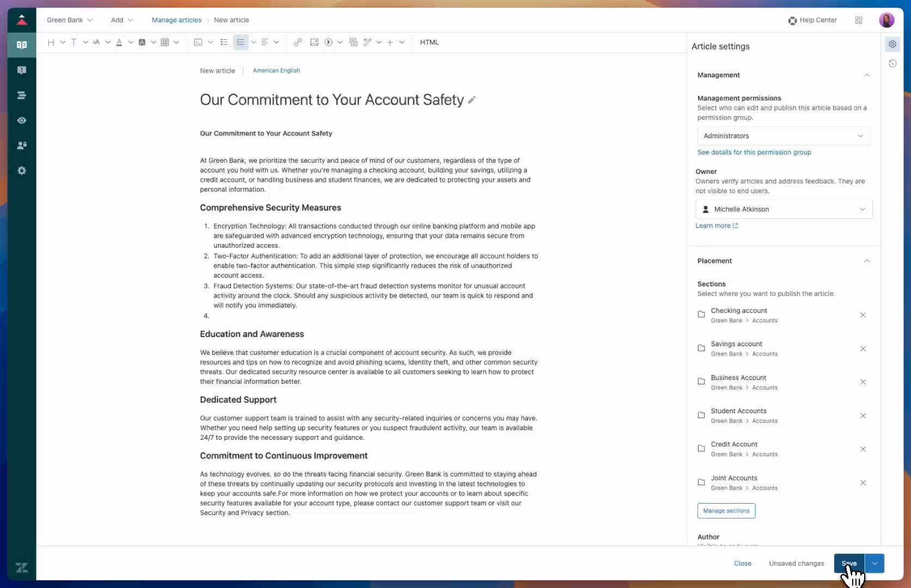The image size is (911, 588).
Task: Collapse the Placement section
Action: pos(867,261)
